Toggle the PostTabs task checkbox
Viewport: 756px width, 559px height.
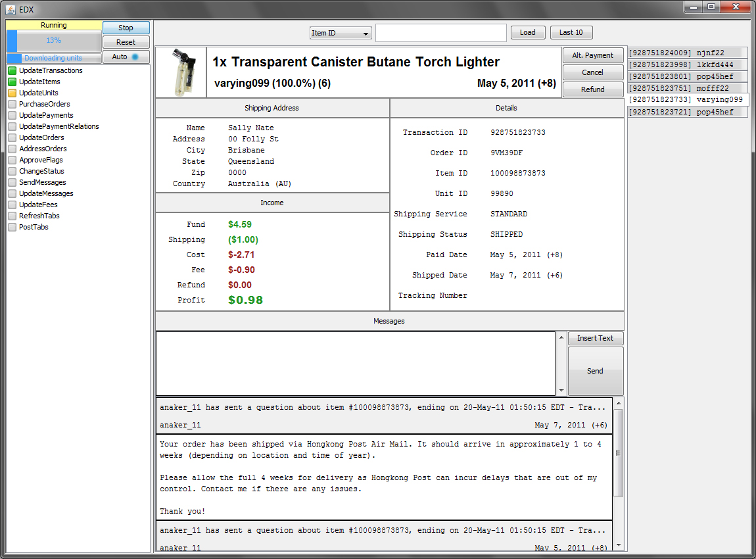pos(12,228)
